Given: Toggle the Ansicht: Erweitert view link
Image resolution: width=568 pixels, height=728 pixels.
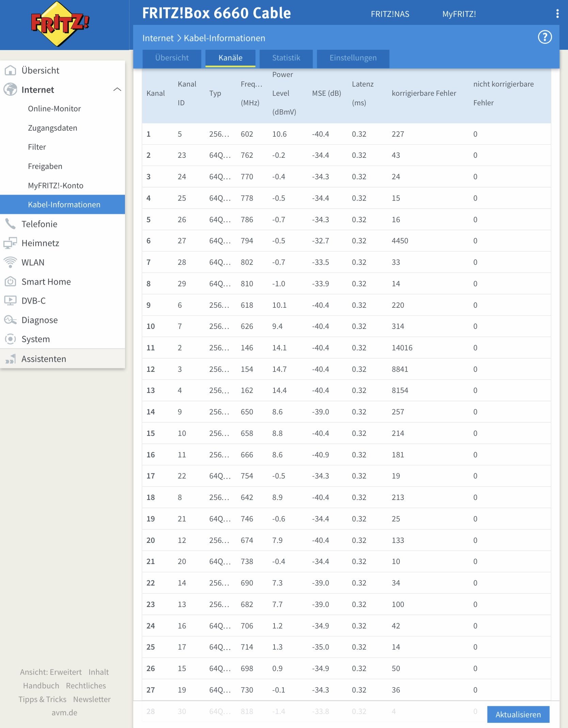Looking at the screenshot, I should [x=51, y=672].
